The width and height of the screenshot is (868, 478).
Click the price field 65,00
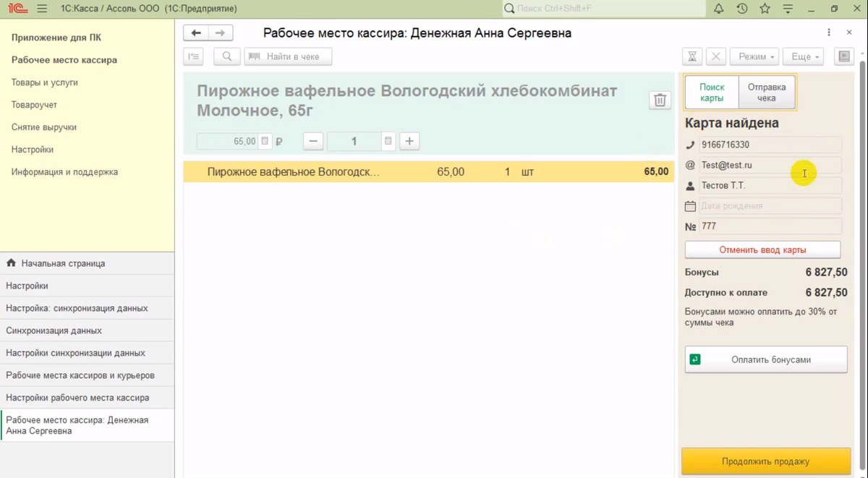click(228, 141)
